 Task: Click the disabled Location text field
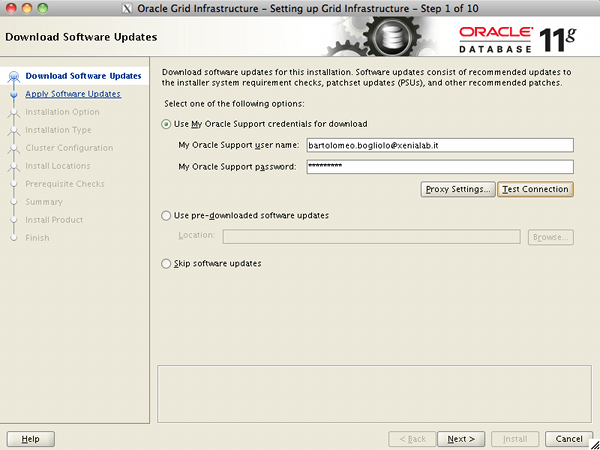(372, 237)
